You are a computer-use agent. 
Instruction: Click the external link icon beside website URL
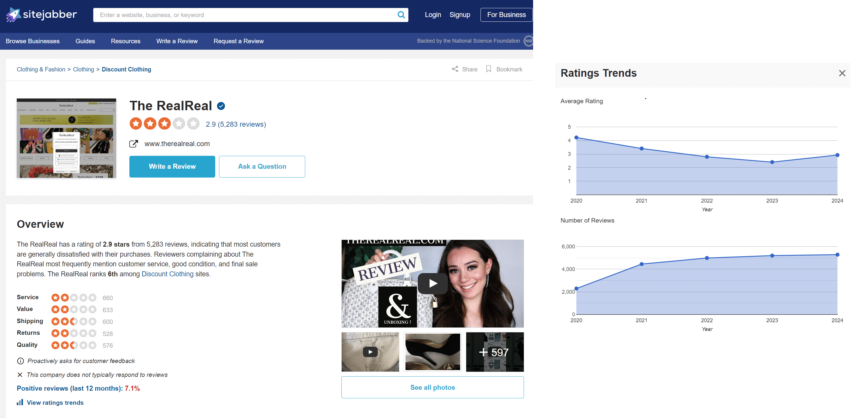click(x=134, y=144)
